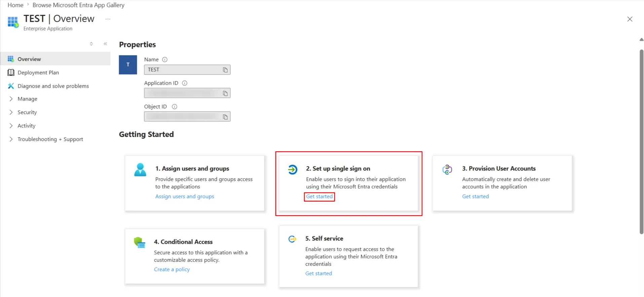Click the '5. Self service' heading
The height and width of the screenshot is (297, 644).
(x=324, y=238)
